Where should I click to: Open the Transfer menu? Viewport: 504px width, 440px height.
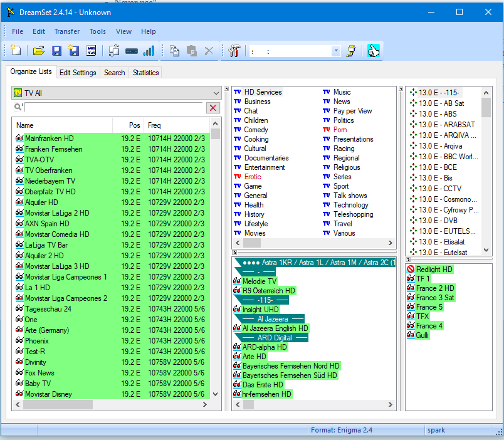click(66, 31)
